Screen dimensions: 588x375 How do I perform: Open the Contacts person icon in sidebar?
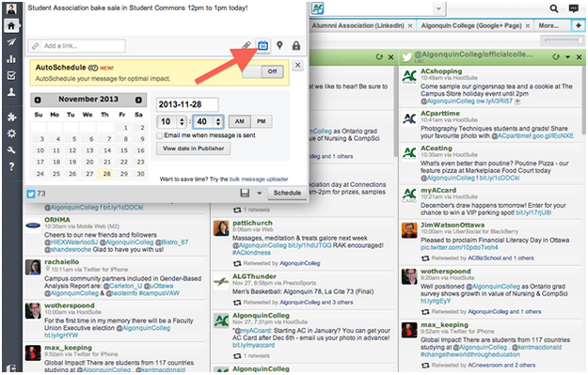point(11,92)
